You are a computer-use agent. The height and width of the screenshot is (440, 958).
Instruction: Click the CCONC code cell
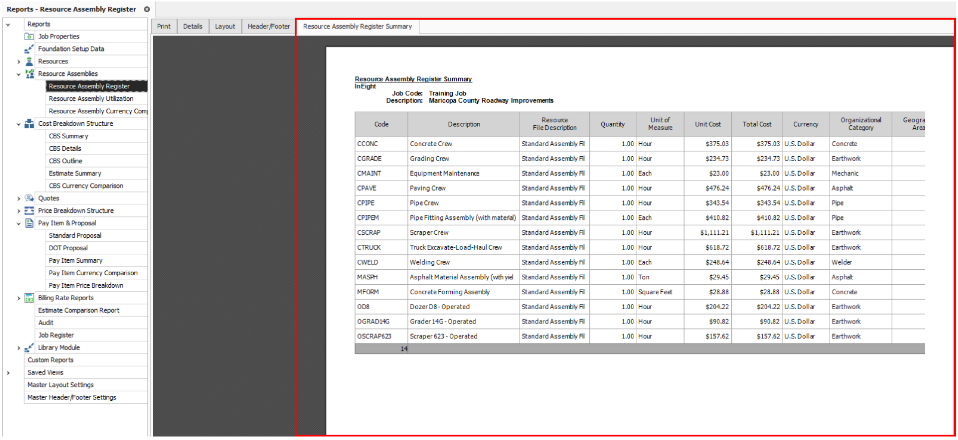point(381,144)
